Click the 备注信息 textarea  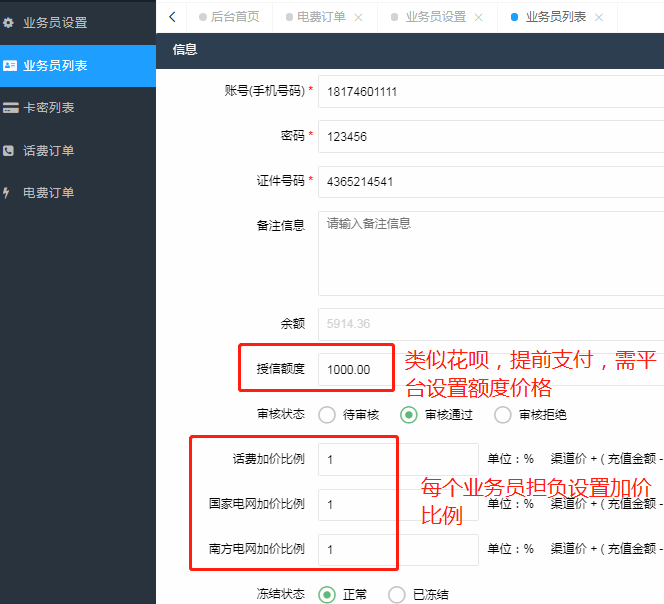coord(491,253)
